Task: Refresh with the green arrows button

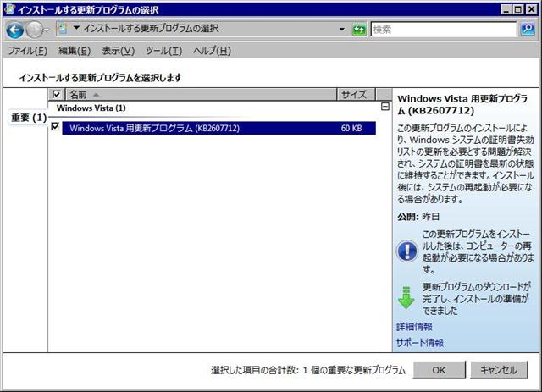Action: [x=359, y=30]
